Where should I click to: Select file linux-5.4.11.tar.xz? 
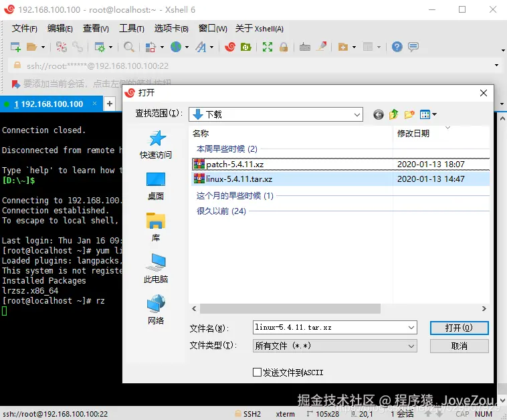pyautogui.click(x=340, y=179)
